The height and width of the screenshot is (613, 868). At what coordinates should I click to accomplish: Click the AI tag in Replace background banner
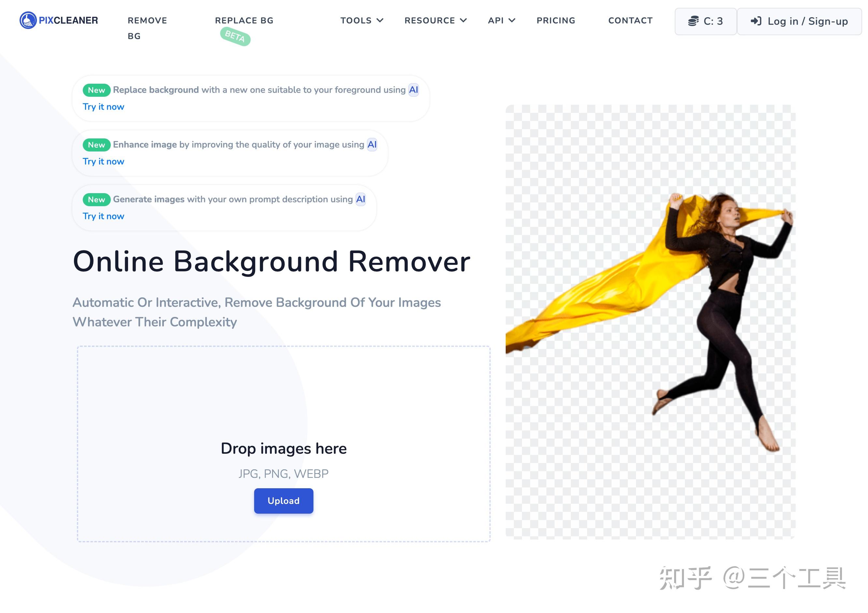click(x=413, y=90)
